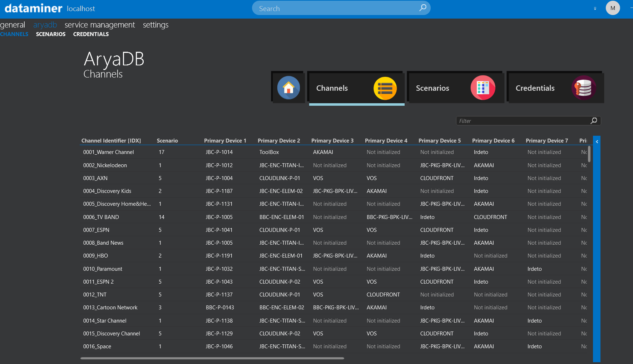Click the BBC-P-0143 cell
633x364 pixels.
(x=220, y=308)
